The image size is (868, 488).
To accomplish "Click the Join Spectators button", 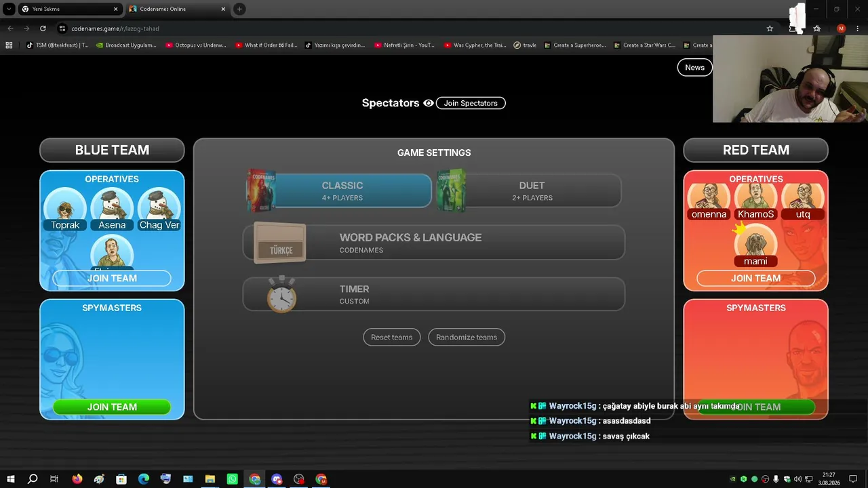I will 471,103.
